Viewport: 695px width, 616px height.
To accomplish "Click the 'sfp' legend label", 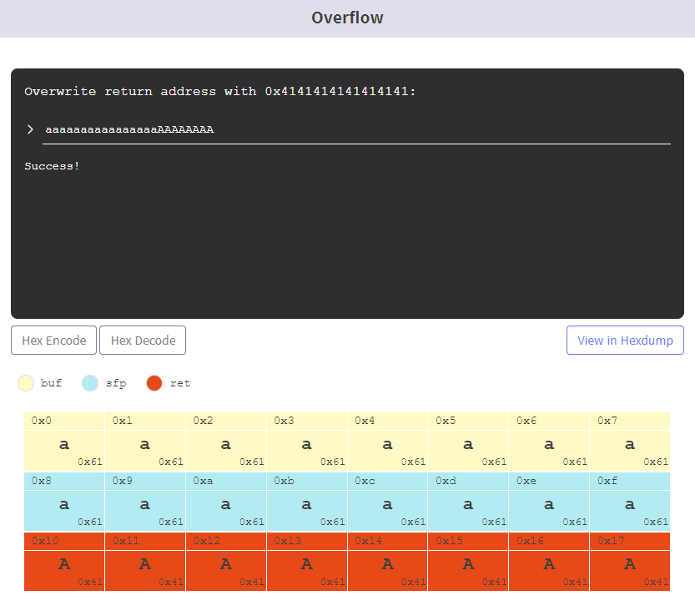I will [116, 383].
